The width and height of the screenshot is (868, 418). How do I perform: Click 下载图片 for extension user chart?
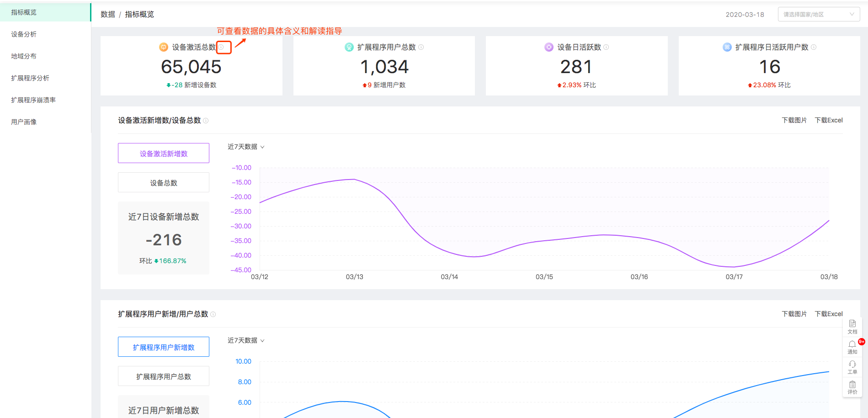(794, 314)
